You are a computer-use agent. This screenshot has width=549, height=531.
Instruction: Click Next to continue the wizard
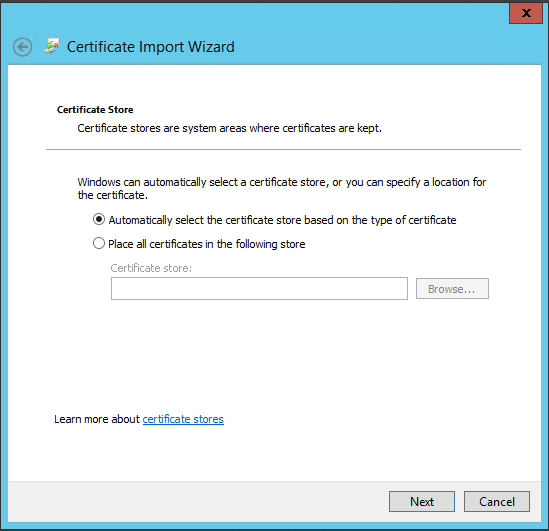tap(422, 502)
